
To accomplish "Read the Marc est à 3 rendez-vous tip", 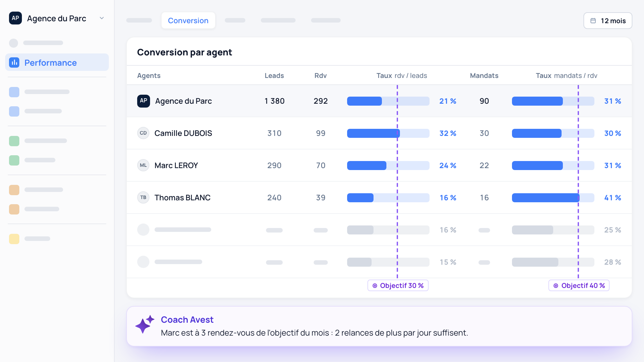I will (314, 333).
